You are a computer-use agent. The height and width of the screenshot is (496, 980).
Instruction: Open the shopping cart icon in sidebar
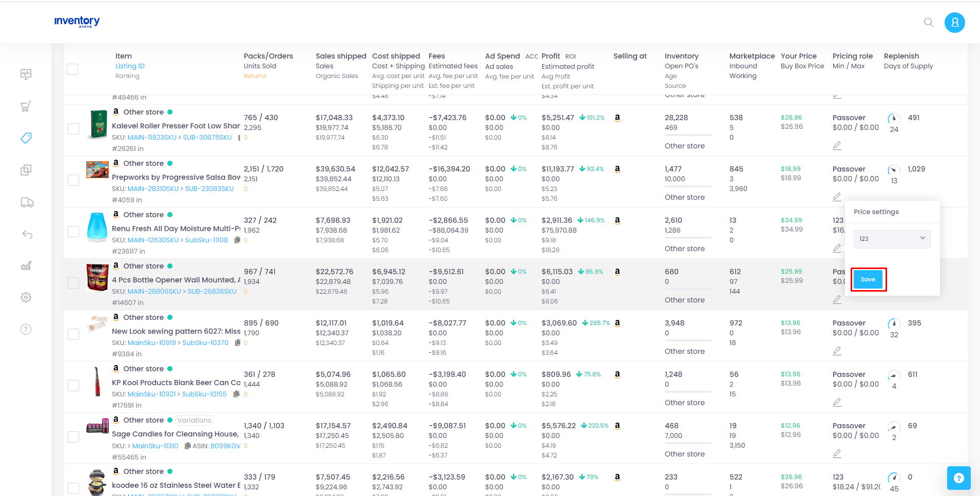(26, 106)
